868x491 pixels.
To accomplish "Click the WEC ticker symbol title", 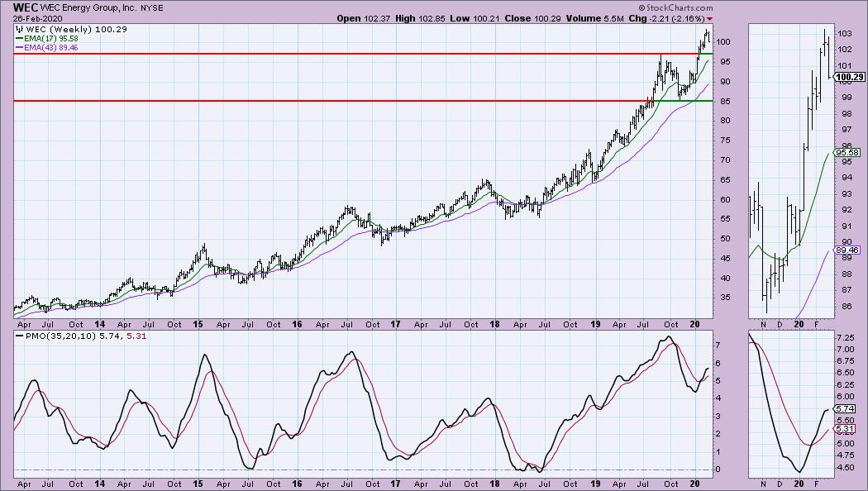I will point(25,7).
